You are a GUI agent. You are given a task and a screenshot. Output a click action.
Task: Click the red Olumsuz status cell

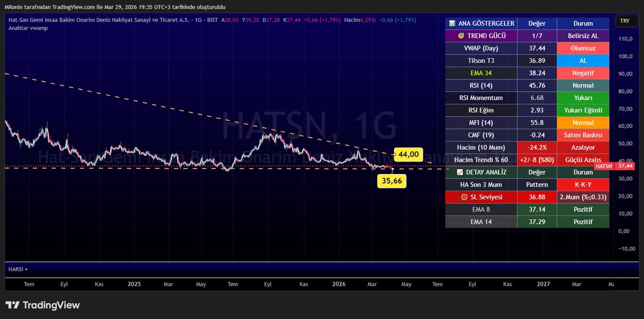click(583, 48)
